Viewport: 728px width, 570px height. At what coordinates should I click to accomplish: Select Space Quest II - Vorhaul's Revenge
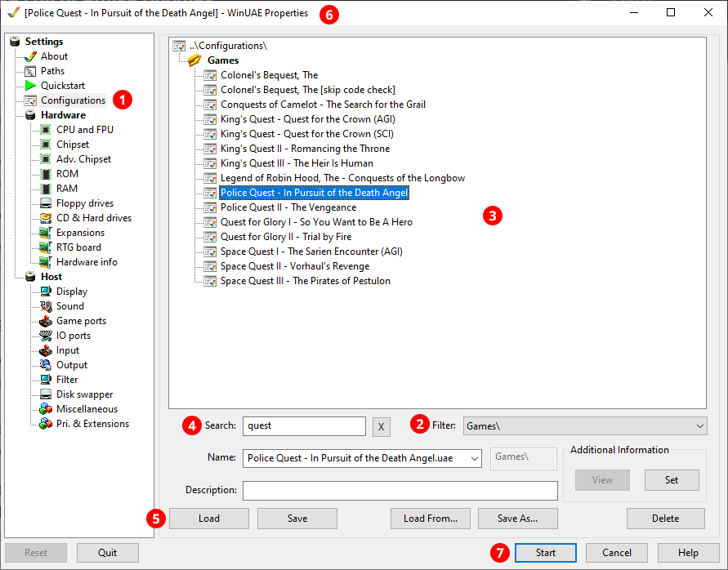tap(295, 266)
